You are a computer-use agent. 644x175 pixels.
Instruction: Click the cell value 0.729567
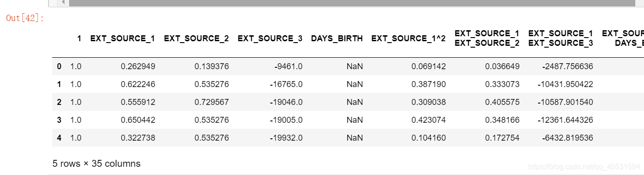pos(211,102)
